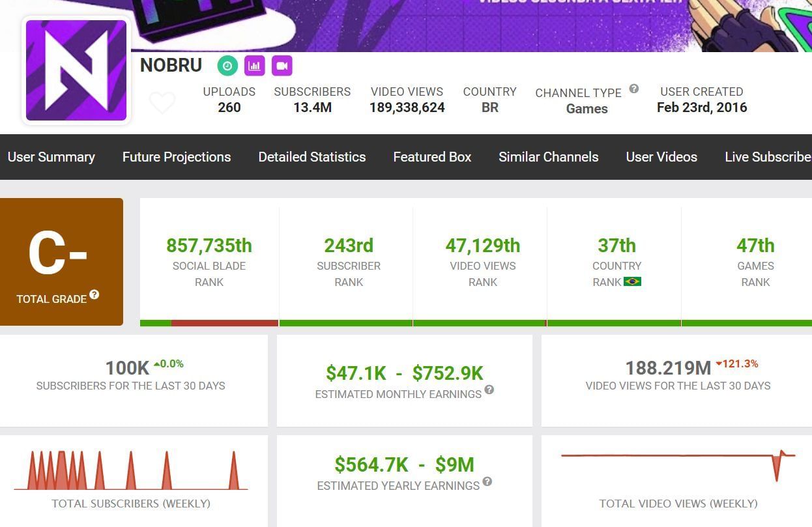Click the Total Grade help icon

pos(94,295)
